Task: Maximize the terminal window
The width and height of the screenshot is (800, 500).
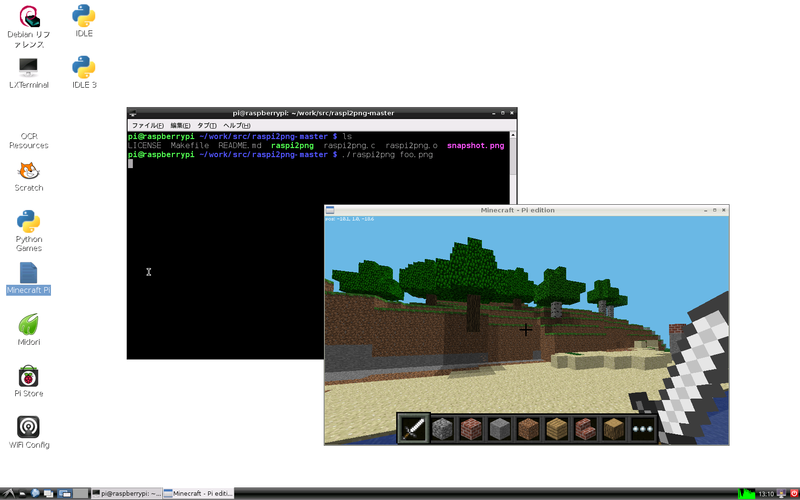Action: click(x=503, y=113)
